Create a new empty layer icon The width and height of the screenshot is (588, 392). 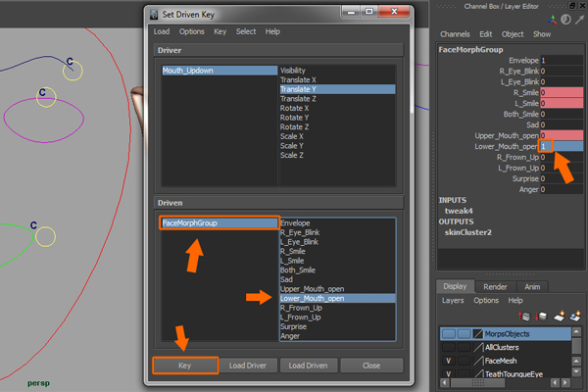[560, 316]
